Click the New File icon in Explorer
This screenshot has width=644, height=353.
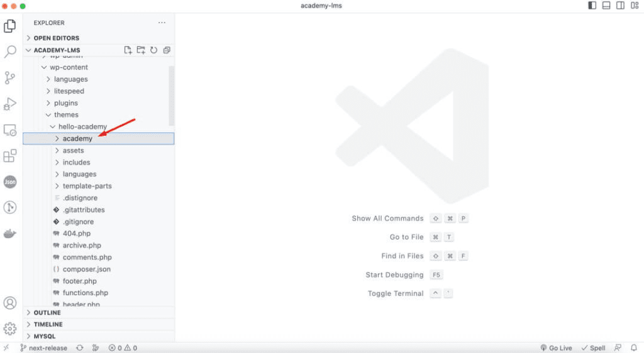[128, 50]
